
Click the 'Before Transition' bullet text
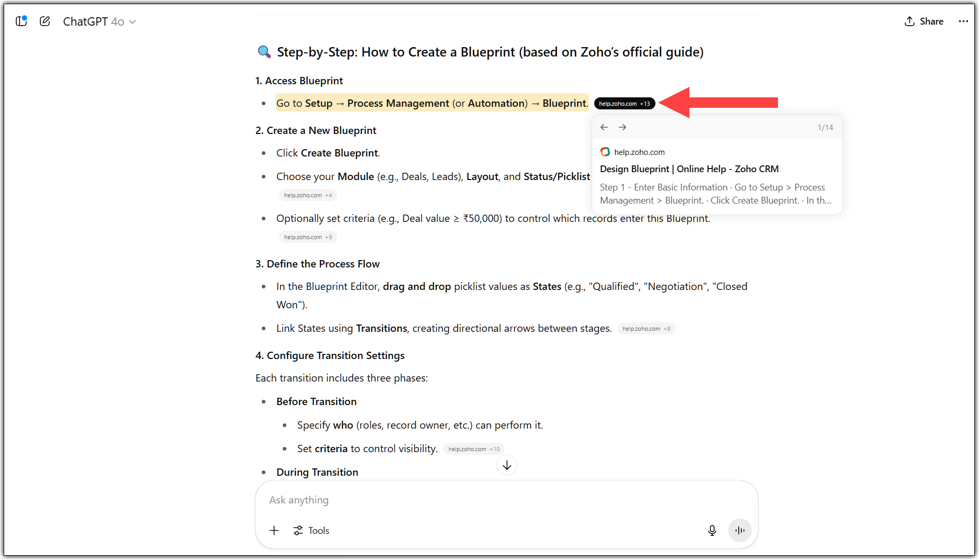click(x=316, y=401)
